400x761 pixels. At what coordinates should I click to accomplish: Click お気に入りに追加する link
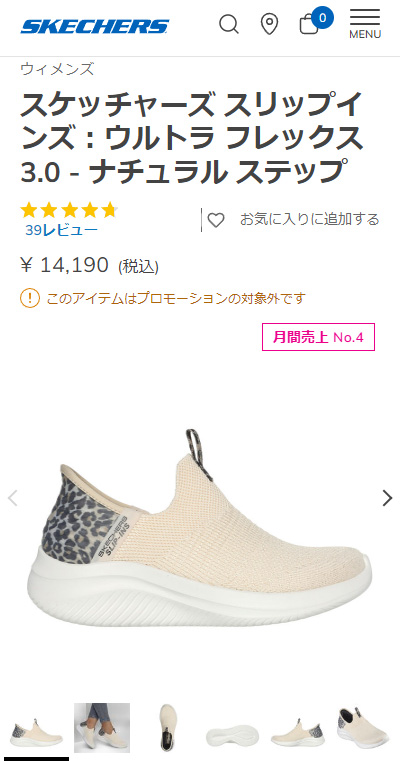pos(309,219)
